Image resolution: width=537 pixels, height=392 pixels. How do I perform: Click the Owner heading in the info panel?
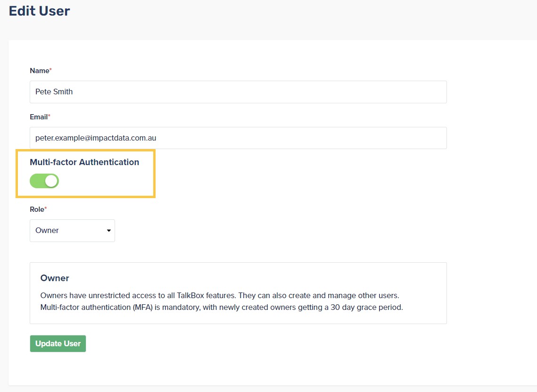[55, 278]
